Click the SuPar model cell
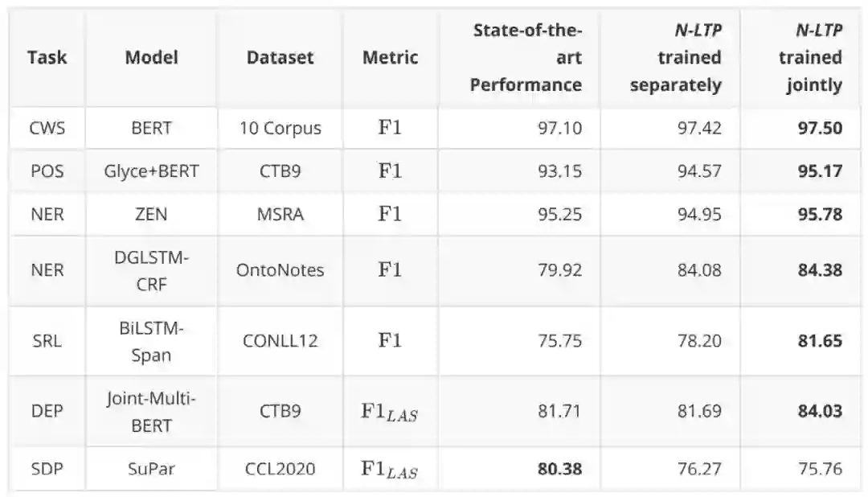 151,468
